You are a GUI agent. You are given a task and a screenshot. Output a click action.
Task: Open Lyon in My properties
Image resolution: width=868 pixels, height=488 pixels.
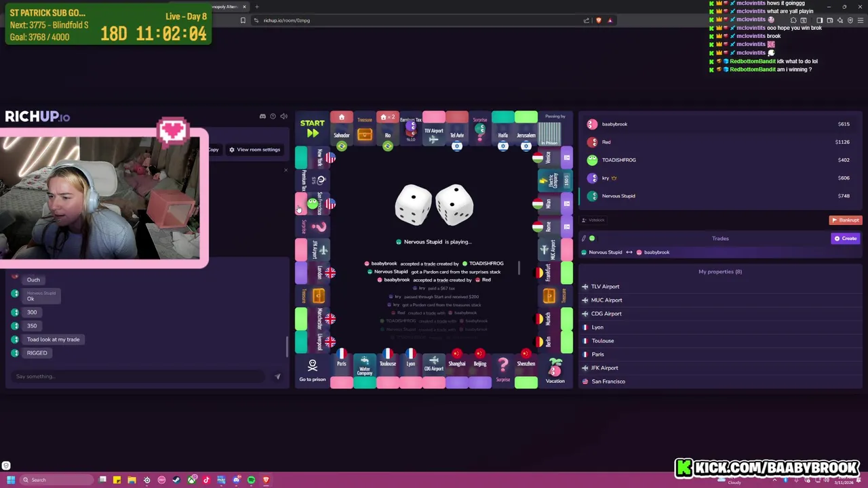tap(720, 327)
